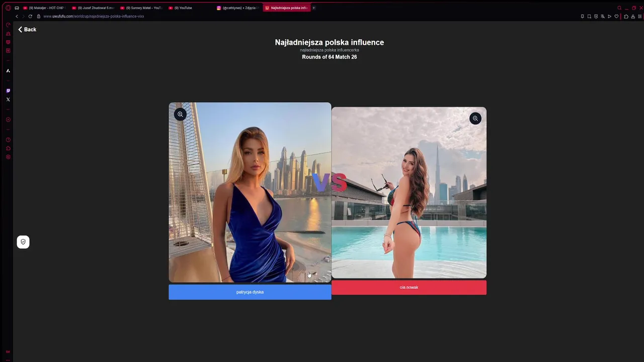
Task: Vote for patrycja dyska button
Action: coord(250,292)
